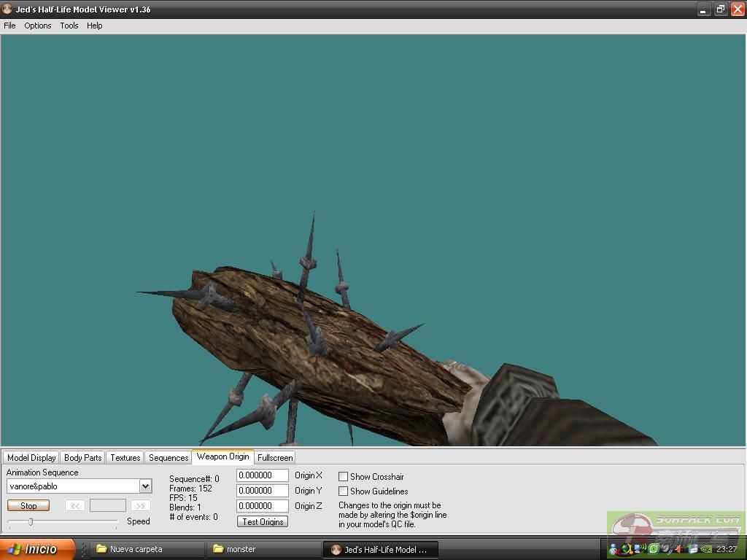Open the Fullscreen tab

pyautogui.click(x=275, y=458)
